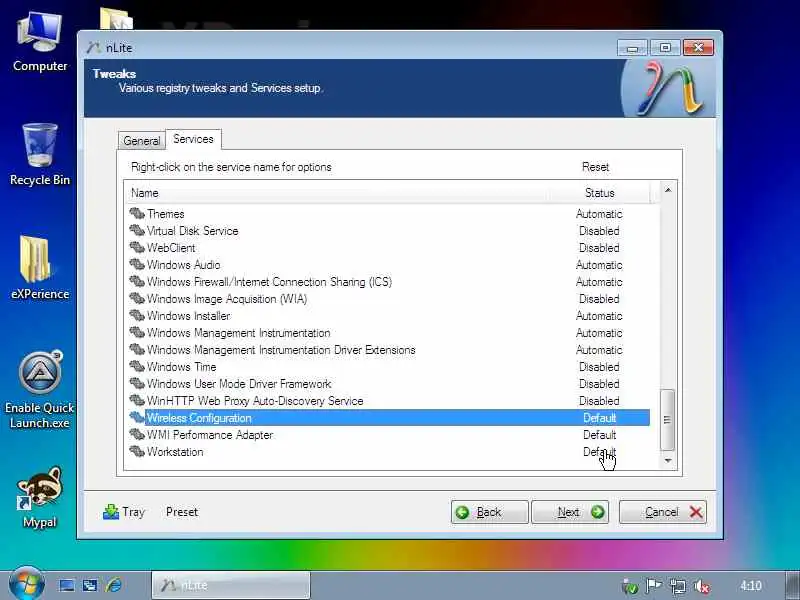This screenshot has height=600, width=800.
Task: Click the Windows Start orb
Action: 26,584
